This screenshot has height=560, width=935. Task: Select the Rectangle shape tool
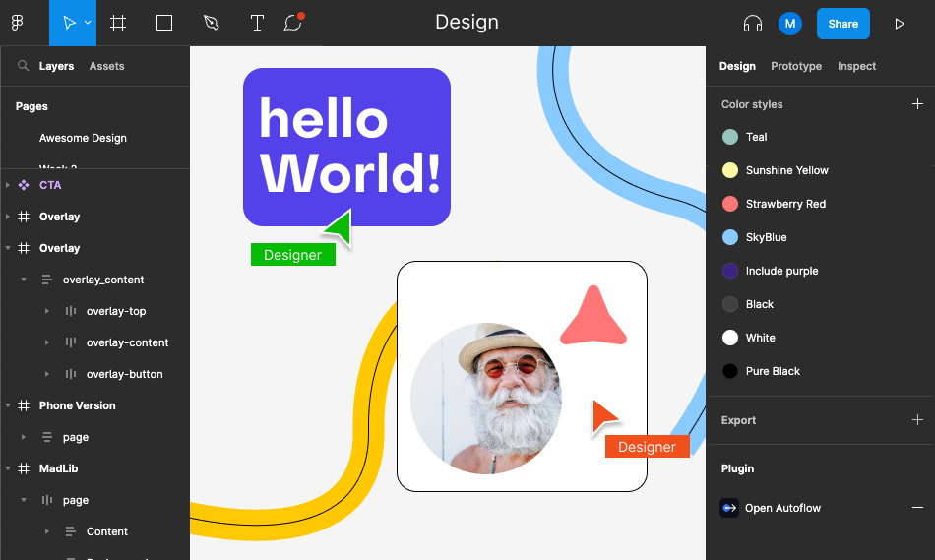(x=164, y=23)
